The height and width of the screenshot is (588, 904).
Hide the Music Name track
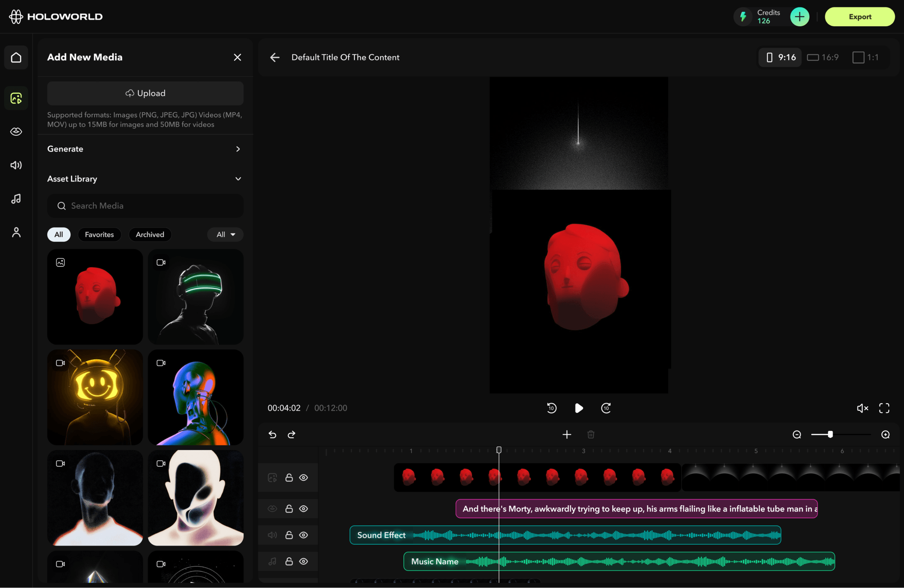[x=304, y=561]
